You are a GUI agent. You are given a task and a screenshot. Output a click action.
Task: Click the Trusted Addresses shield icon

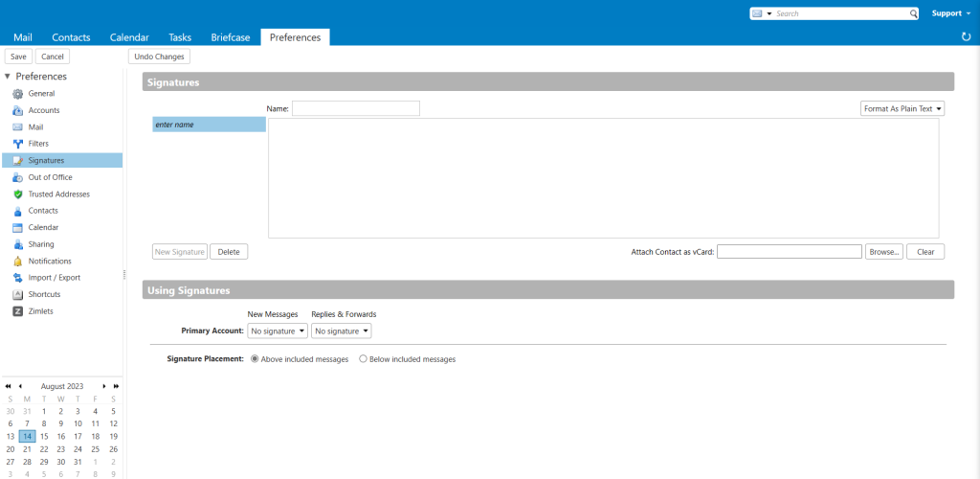point(17,194)
